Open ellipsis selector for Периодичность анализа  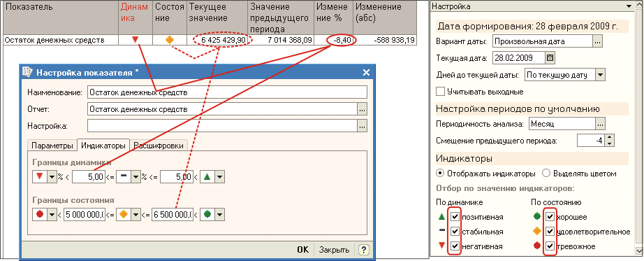point(601,123)
